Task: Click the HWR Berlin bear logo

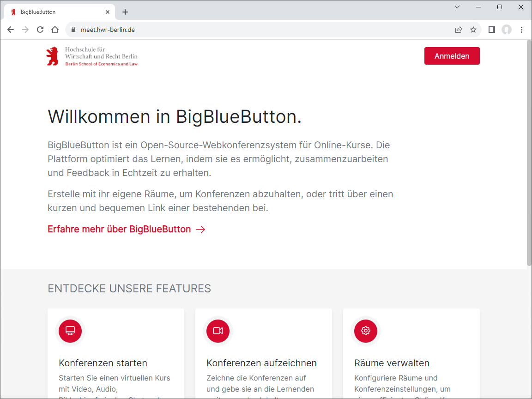Action: click(x=51, y=55)
